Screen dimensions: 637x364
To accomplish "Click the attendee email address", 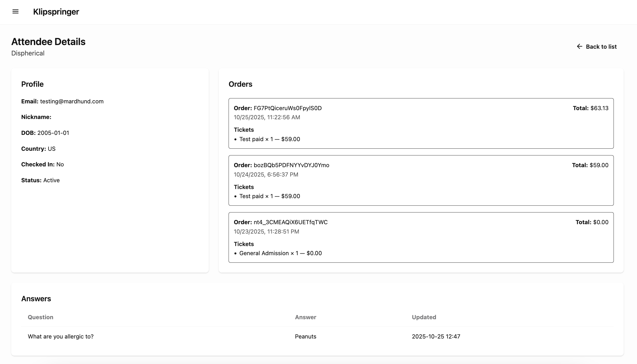I will [x=72, y=101].
